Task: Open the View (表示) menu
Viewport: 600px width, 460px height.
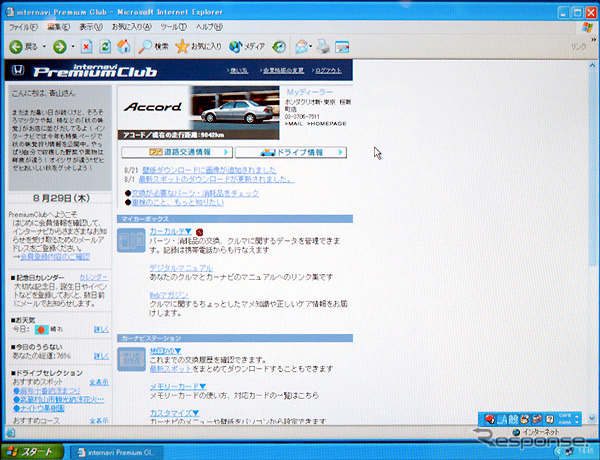Action: click(x=91, y=27)
